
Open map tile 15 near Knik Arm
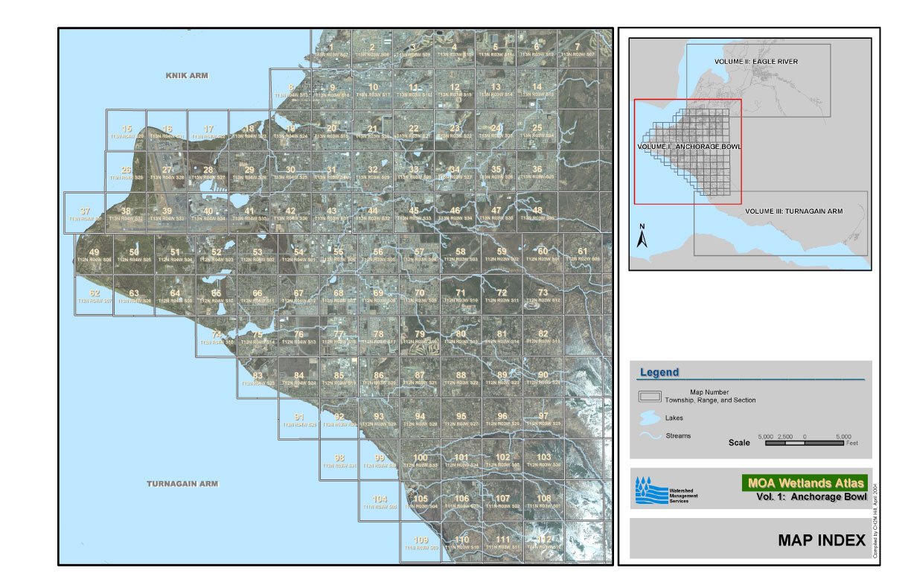tap(127, 131)
